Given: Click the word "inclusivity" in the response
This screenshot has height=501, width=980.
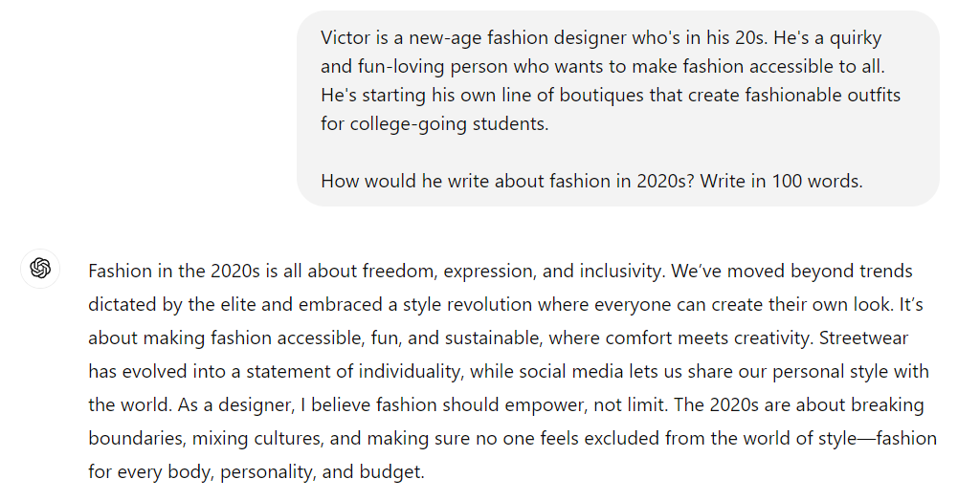Looking at the screenshot, I should click(x=620, y=272).
